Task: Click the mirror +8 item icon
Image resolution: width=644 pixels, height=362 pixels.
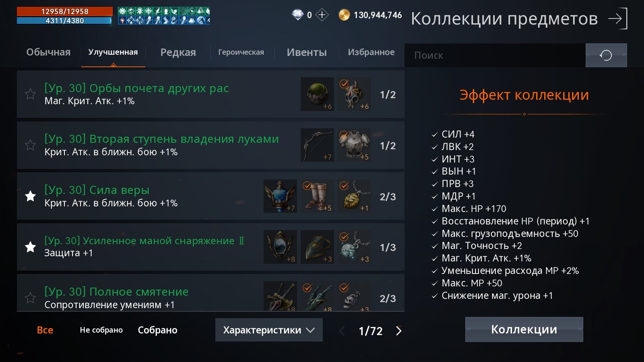Action: tap(280, 247)
